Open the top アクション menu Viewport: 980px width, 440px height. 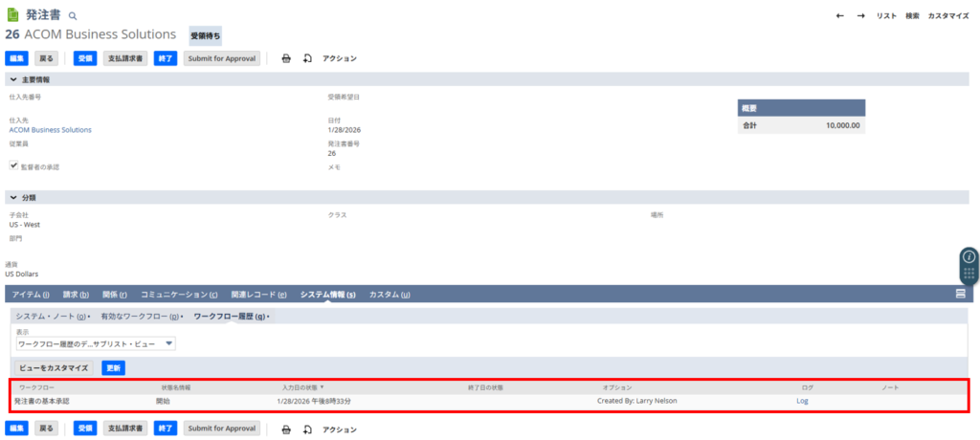coord(339,58)
